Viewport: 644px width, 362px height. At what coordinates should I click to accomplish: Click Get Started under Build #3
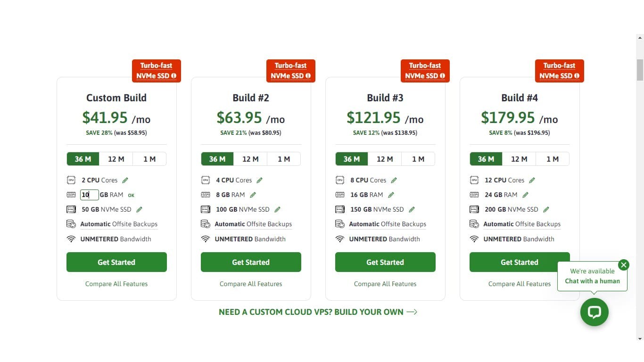click(385, 262)
